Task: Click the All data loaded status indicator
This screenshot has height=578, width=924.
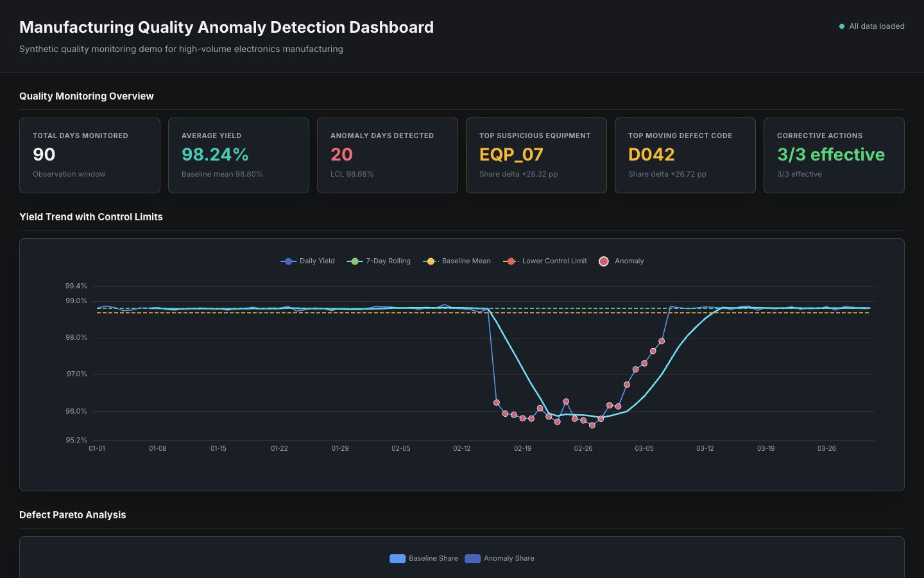Action: coord(871,26)
